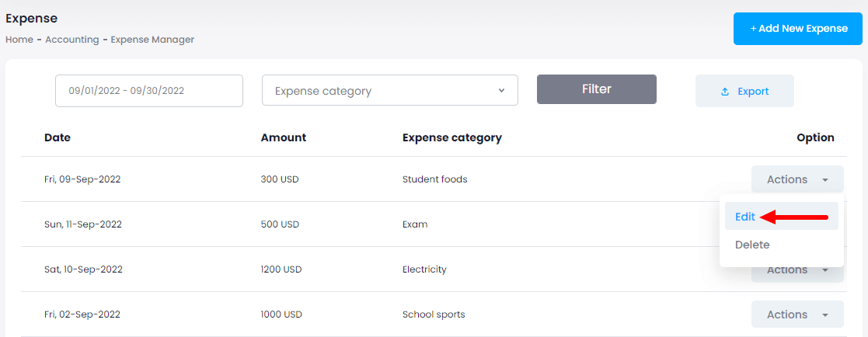The width and height of the screenshot is (868, 337).
Task: Expand Actions for Student foods expense
Action: [797, 179]
